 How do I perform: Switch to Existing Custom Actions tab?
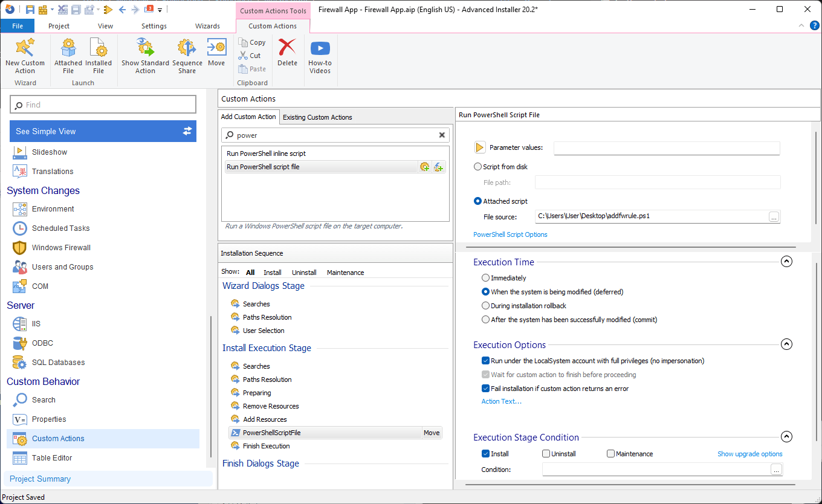coord(317,117)
